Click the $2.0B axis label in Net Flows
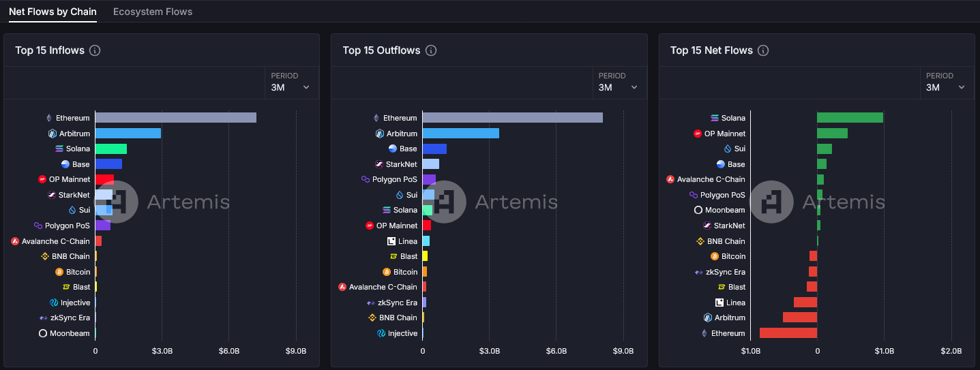The width and height of the screenshot is (980, 370). click(951, 351)
